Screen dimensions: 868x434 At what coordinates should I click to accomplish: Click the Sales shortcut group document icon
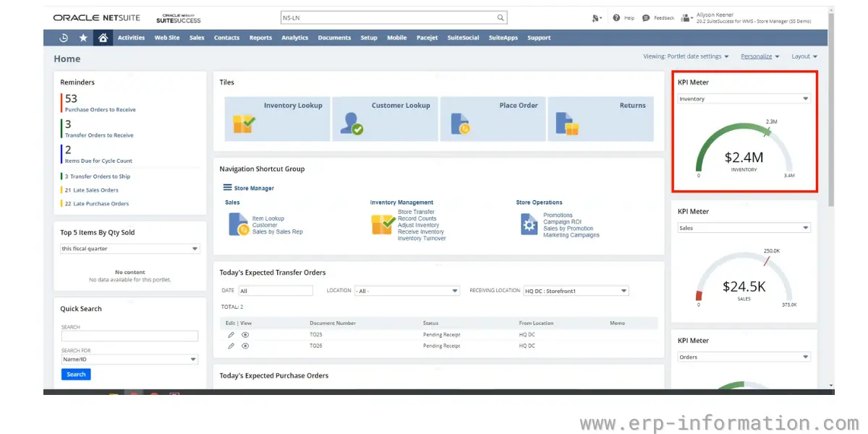coord(238,224)
